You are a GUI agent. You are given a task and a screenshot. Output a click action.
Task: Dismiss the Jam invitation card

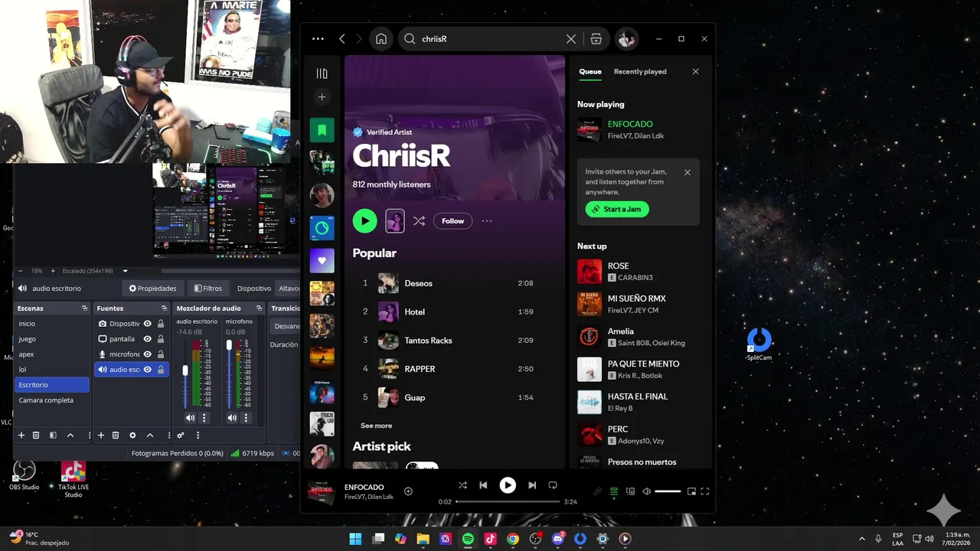coord(687,172)
